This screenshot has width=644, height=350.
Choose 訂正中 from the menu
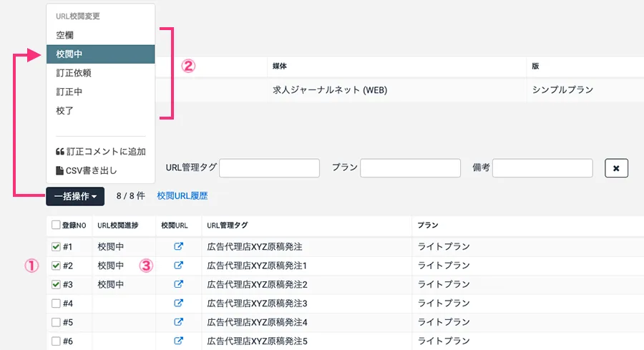[101, 92]
